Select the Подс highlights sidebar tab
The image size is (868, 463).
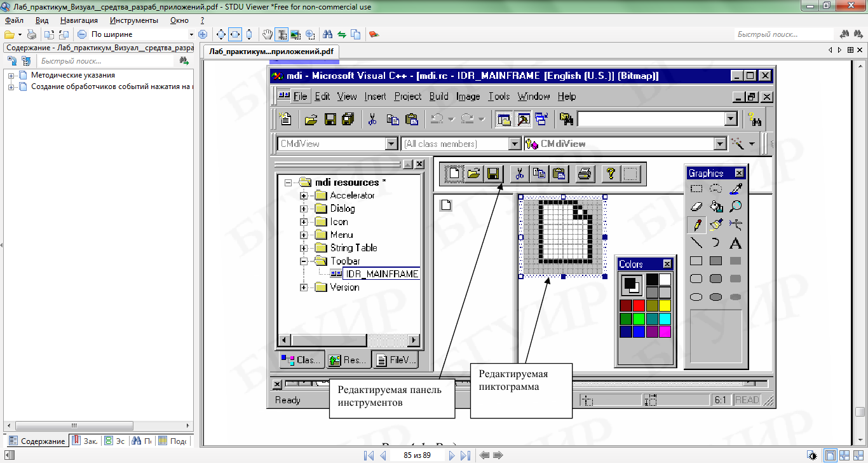172,441
